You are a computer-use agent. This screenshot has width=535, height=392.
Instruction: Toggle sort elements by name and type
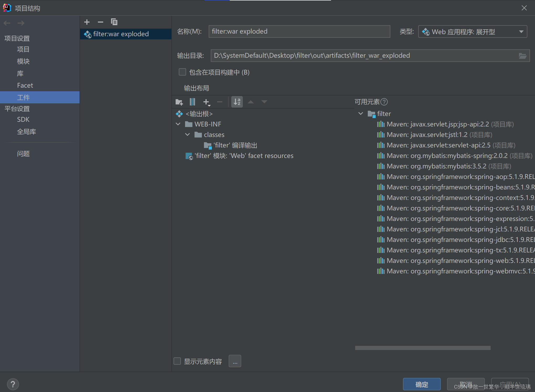point(237,102)
